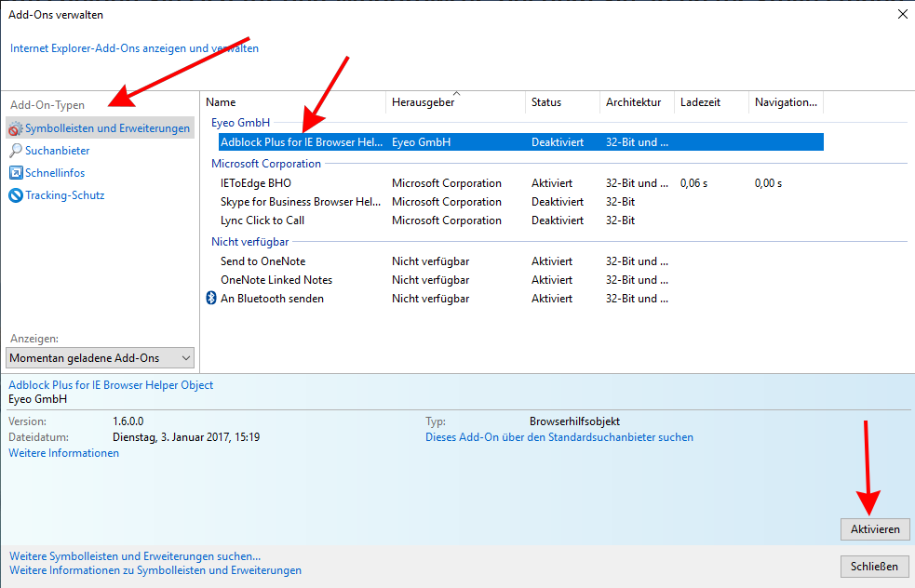The height and width of the screenshot is (588, 915).
Task: Click the Suchanbieter magnifier icon
Action: [x=16, y=151]
